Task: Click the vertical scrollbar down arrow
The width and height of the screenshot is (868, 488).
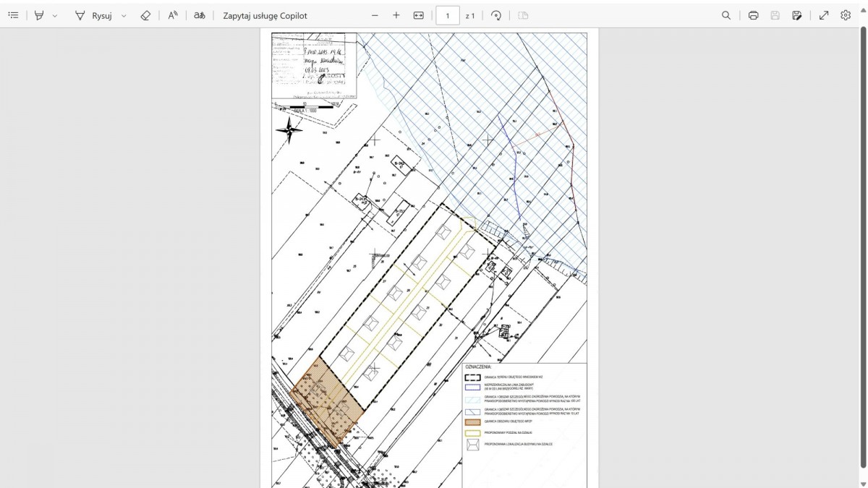Action: [863, 483]
